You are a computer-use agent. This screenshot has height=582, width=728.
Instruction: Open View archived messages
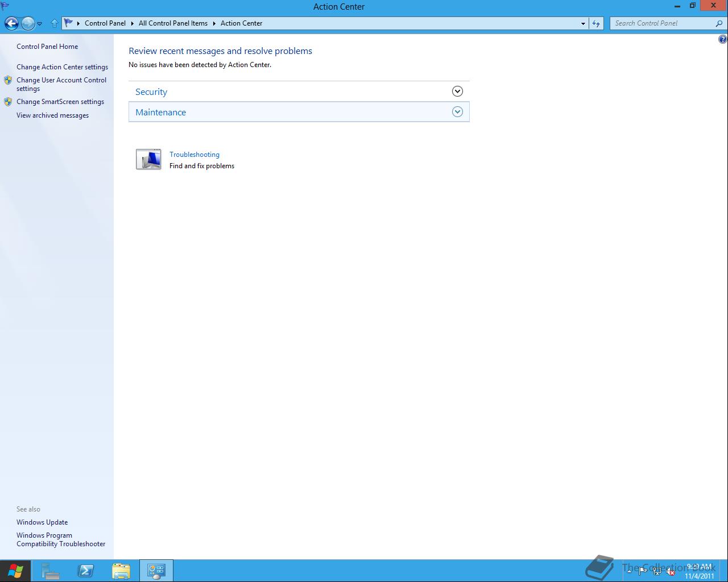(52, 115)
